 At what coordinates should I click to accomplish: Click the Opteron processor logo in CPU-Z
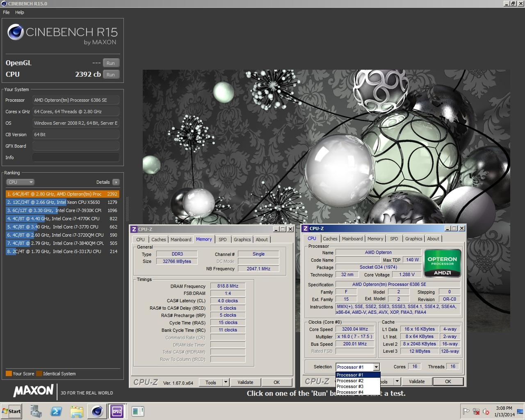442,263
